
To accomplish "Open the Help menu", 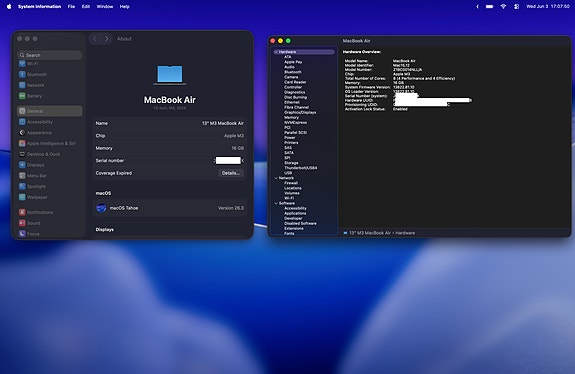I will 125,7.
